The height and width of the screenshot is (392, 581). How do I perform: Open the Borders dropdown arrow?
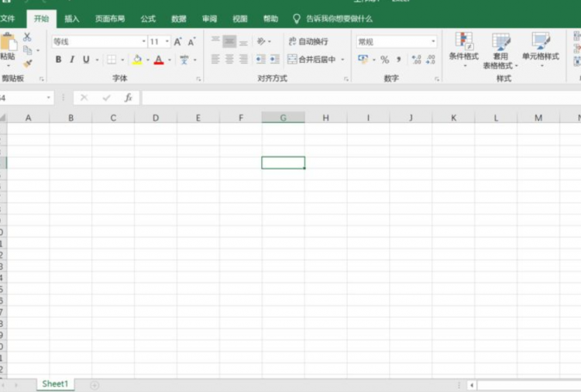point(122,60)
